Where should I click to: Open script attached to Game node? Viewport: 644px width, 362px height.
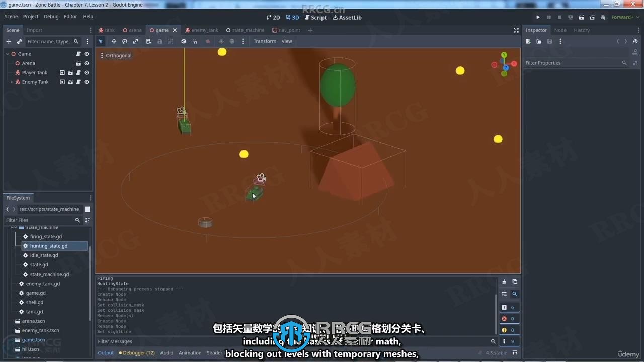(x=78, y=54)
